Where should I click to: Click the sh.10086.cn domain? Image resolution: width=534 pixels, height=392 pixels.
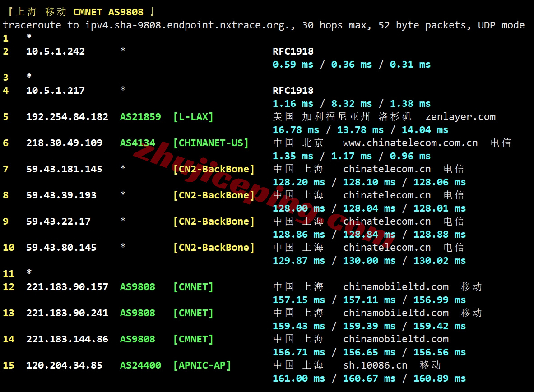tap(375, 365)
